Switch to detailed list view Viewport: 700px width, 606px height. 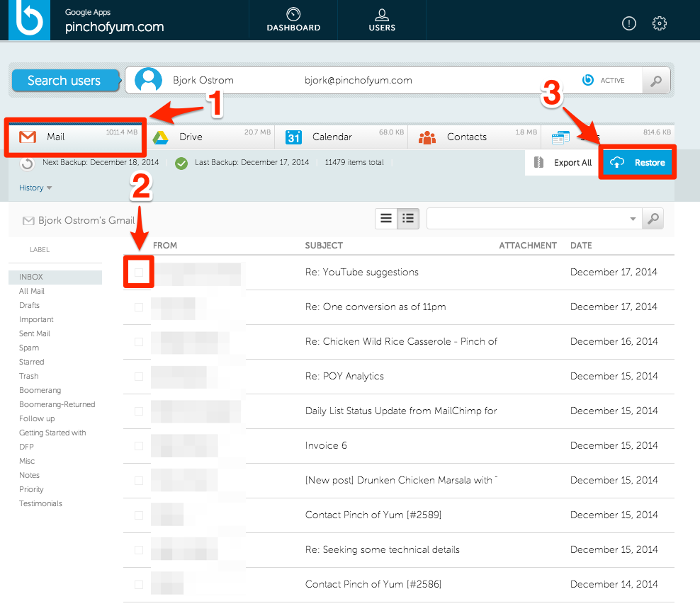click(408, 219)
